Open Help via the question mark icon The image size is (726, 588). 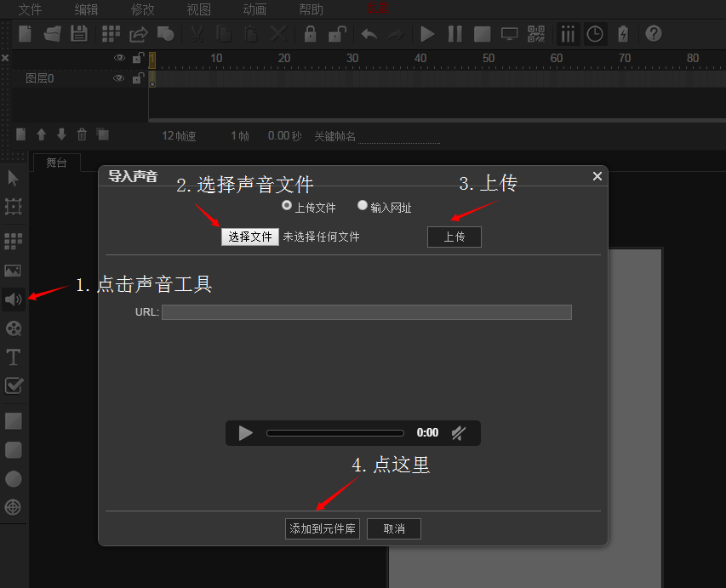(x=652, y=34)
